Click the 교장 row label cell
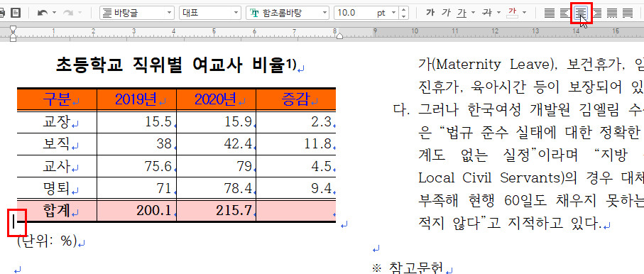This screenshot has width=644, height=274. tap(57, 122)
